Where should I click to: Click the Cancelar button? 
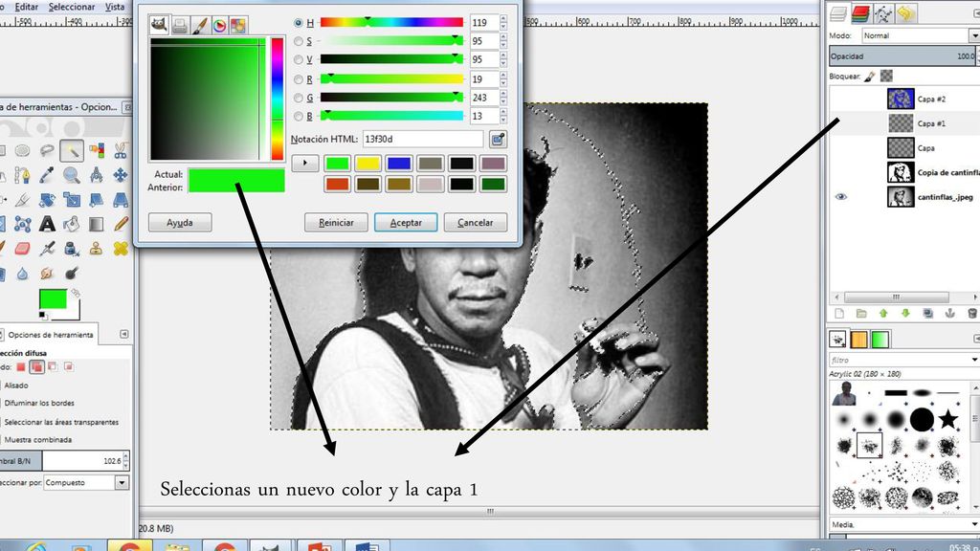coord(475,222)
